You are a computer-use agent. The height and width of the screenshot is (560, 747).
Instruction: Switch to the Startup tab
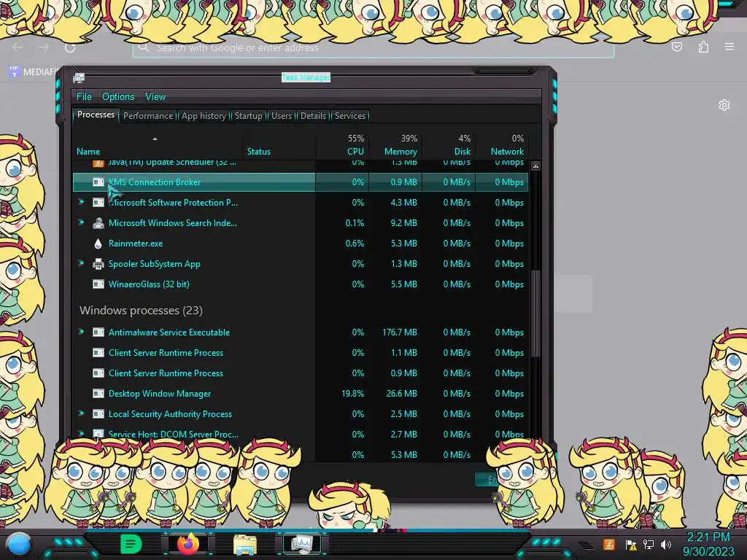[248, 116]
